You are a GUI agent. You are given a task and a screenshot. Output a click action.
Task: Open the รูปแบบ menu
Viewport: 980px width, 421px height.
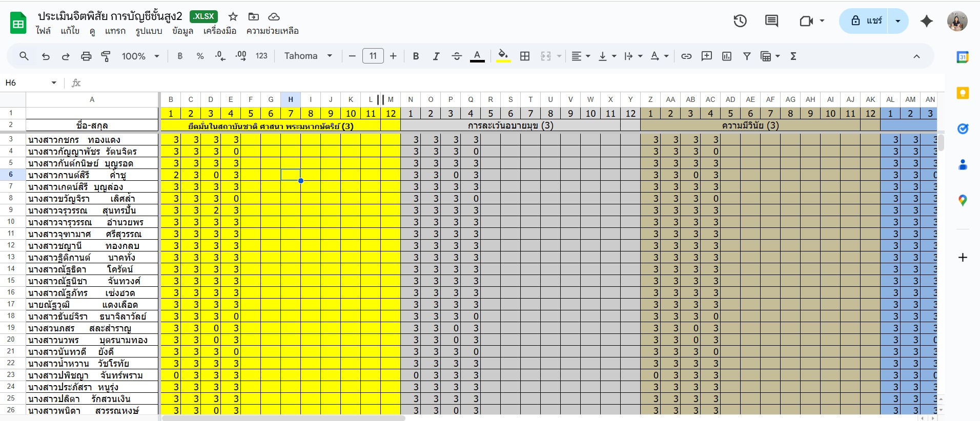point(149,31)
